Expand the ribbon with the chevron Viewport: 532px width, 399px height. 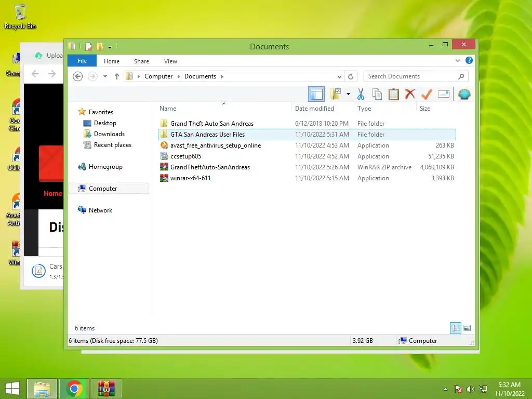coord(457,61)
